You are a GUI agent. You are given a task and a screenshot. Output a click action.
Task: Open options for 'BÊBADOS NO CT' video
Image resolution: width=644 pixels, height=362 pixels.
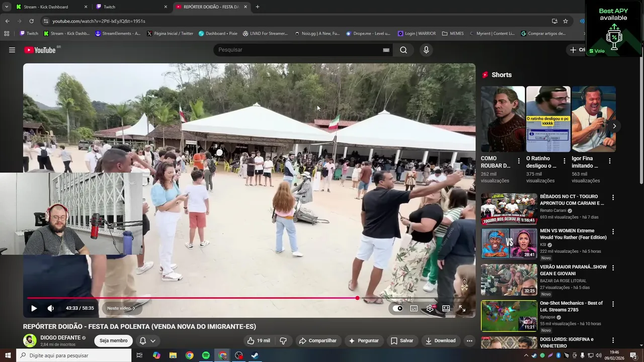(613, 198)
